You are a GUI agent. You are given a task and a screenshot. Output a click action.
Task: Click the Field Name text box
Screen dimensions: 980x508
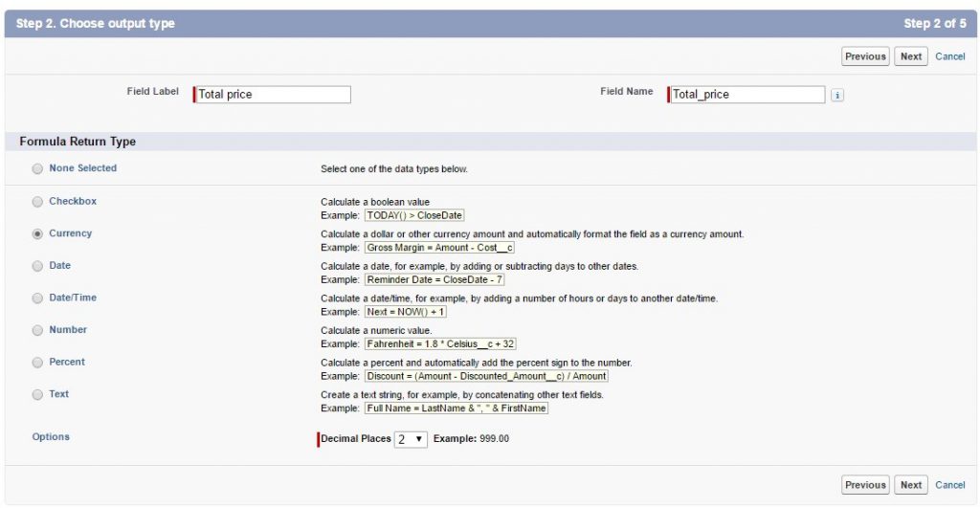click(x=746, y=95)
